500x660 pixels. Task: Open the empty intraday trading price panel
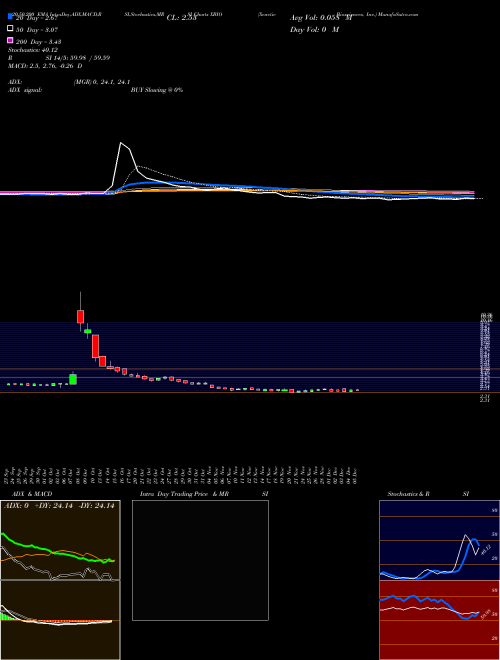pyautogui.click(x=200, y=560)
